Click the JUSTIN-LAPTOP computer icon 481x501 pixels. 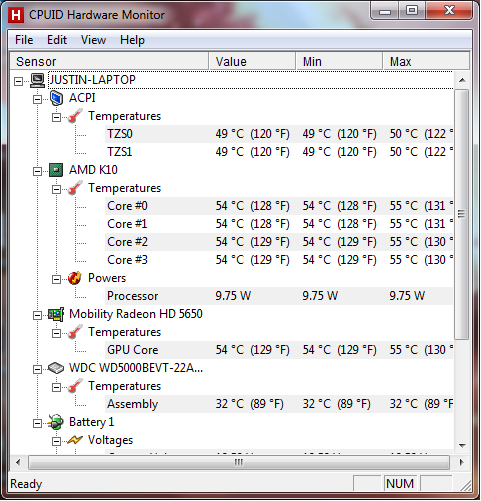click(x=37, y=80)
